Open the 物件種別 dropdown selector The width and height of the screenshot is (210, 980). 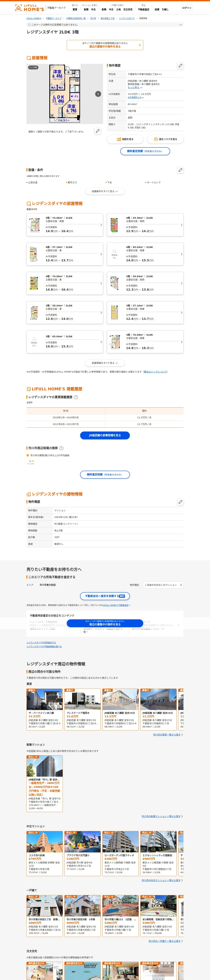pyautogui.click(x=163, y=585)
